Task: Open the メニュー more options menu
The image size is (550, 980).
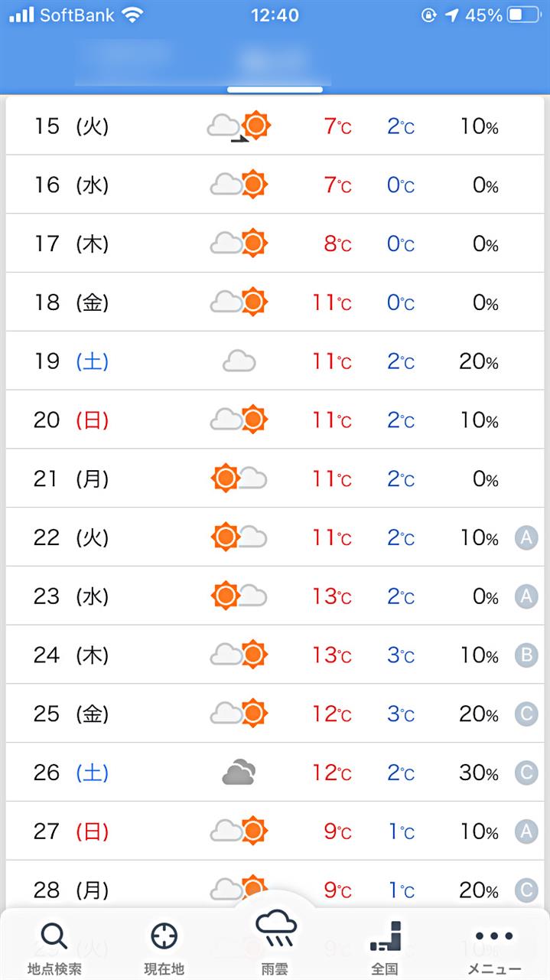Action: tap(494, 948)
